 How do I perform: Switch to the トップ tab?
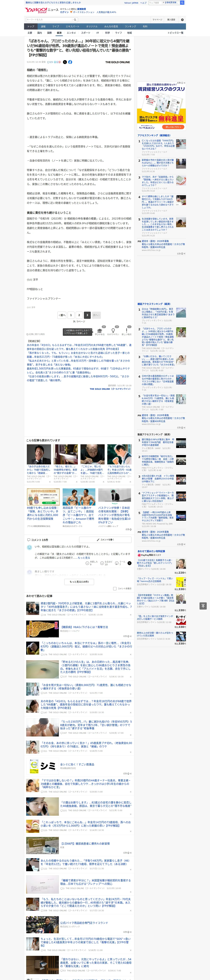31,27
